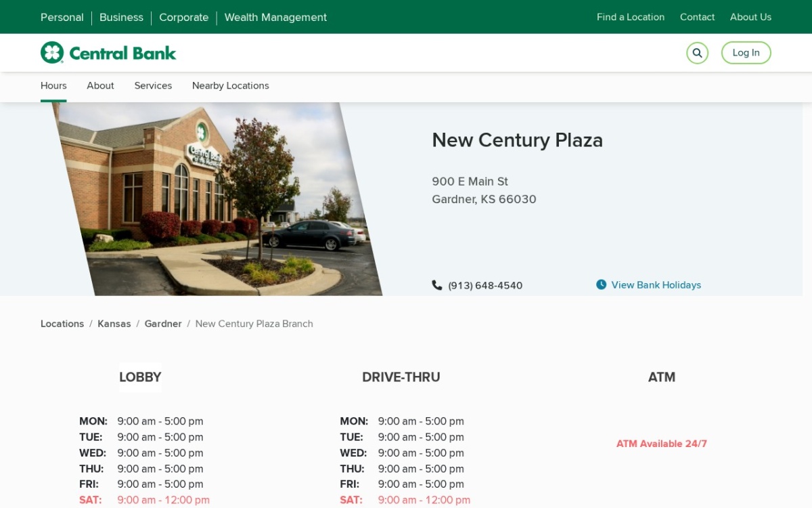Image resolution: width=812 pixels, height=508 pixels.
Task: Go to Find a Location
Action: (631, 17)
